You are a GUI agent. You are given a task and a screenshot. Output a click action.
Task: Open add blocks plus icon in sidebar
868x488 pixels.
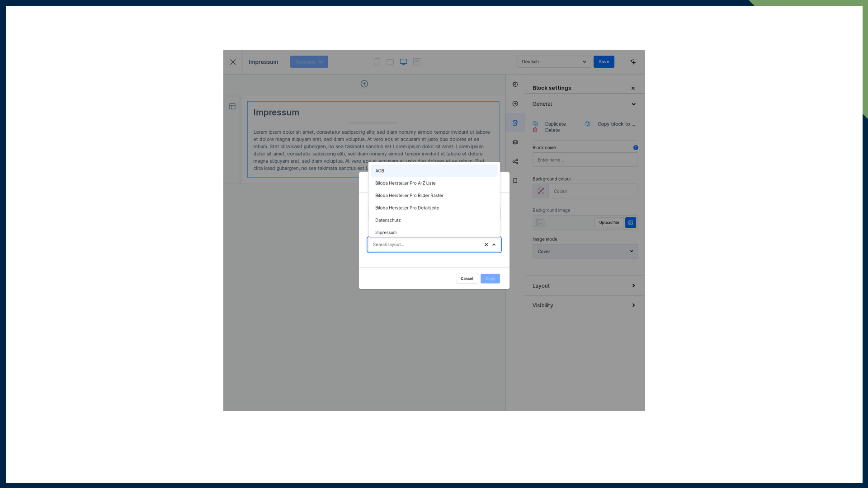point(515,104)
